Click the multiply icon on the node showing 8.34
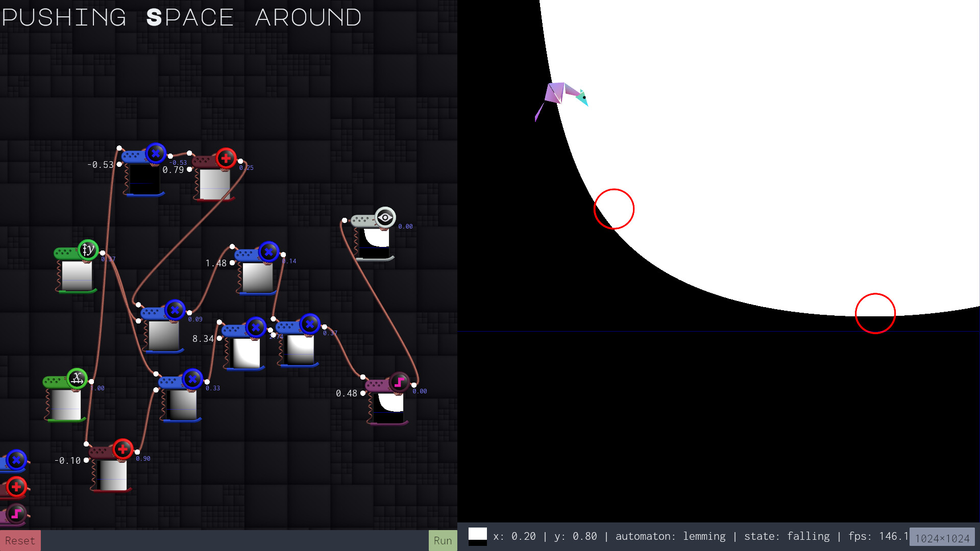 click(x=255, y=327)
